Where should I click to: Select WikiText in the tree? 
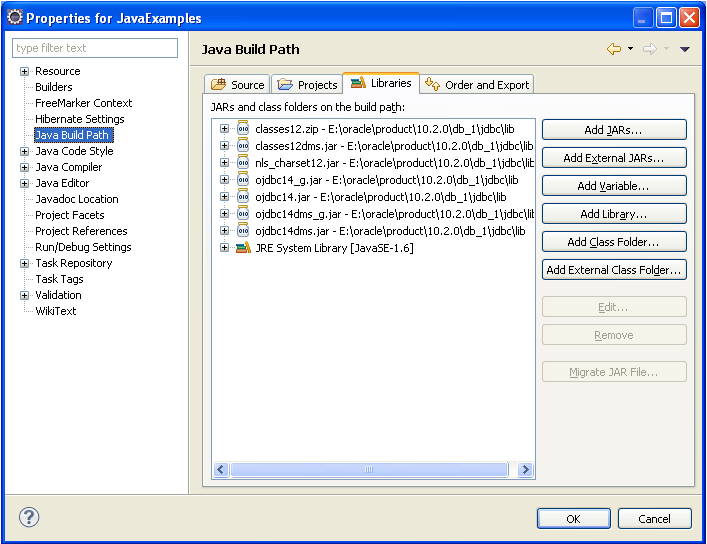[x=55, y=311]
